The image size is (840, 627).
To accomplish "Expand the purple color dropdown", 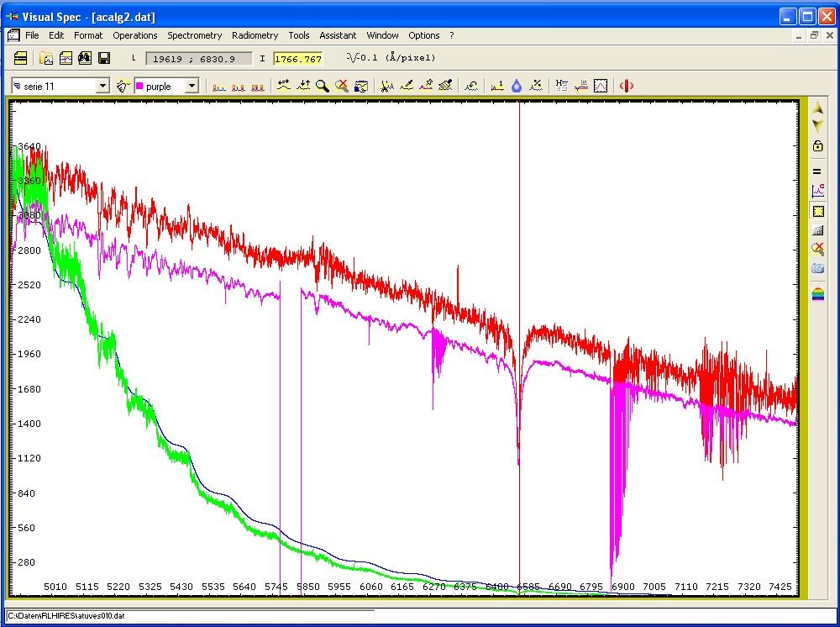I will click(x=192, y=86).
